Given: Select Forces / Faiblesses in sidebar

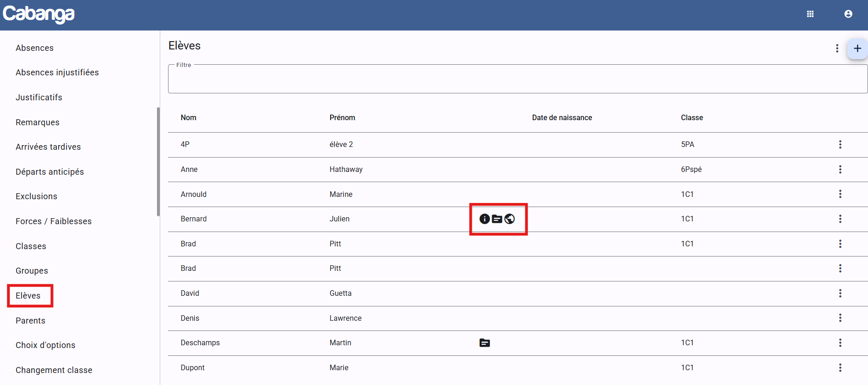Looking at the screenshot, I should tap(54, 221).
